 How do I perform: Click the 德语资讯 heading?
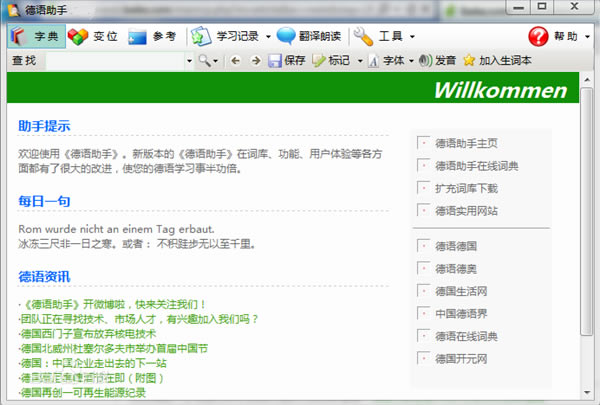(x=44, y=277)
